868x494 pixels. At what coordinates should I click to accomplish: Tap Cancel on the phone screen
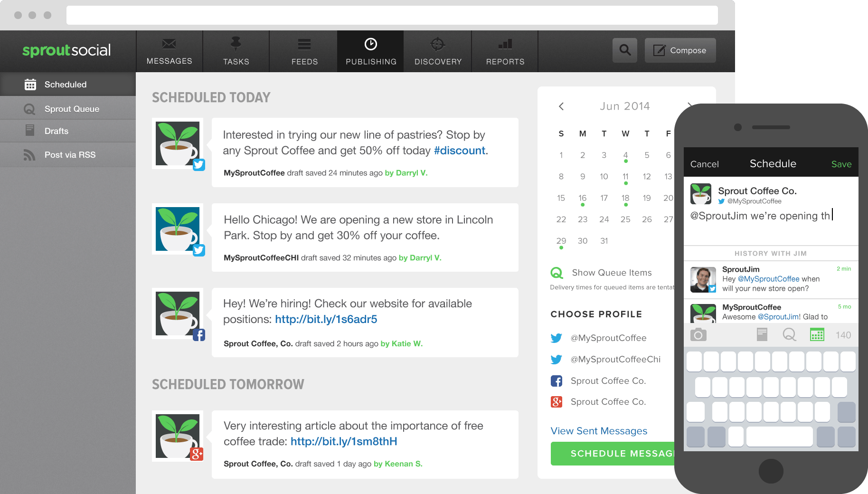click(x=704, y=164)
